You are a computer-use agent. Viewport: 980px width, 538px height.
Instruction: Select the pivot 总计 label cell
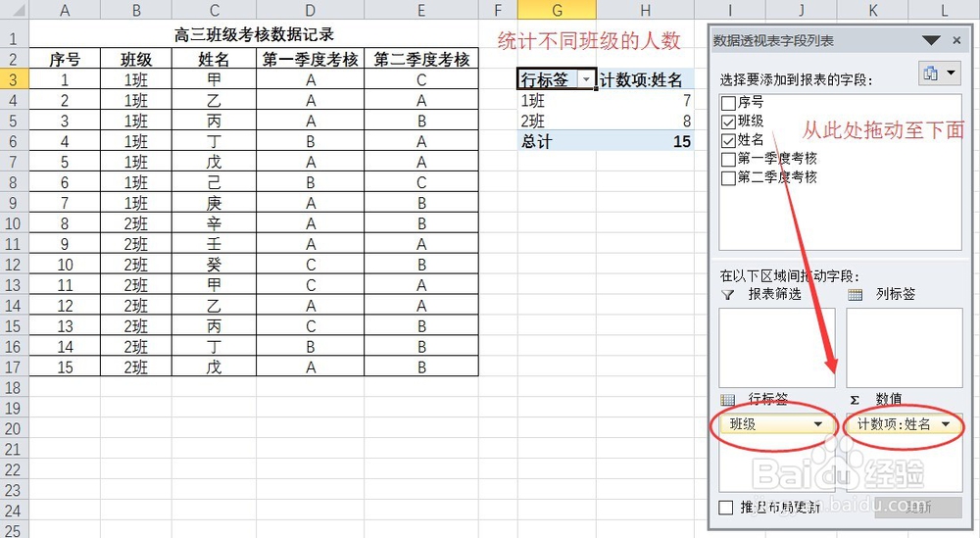click(x=557, y=142)
